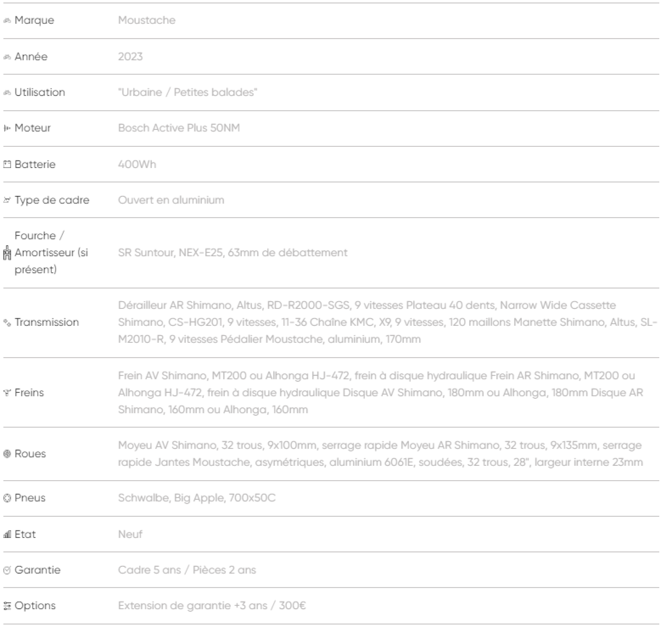Click the wheel icon beside Roues
Image resolution: width=672 pixels, height=627 pixels.
7,454
